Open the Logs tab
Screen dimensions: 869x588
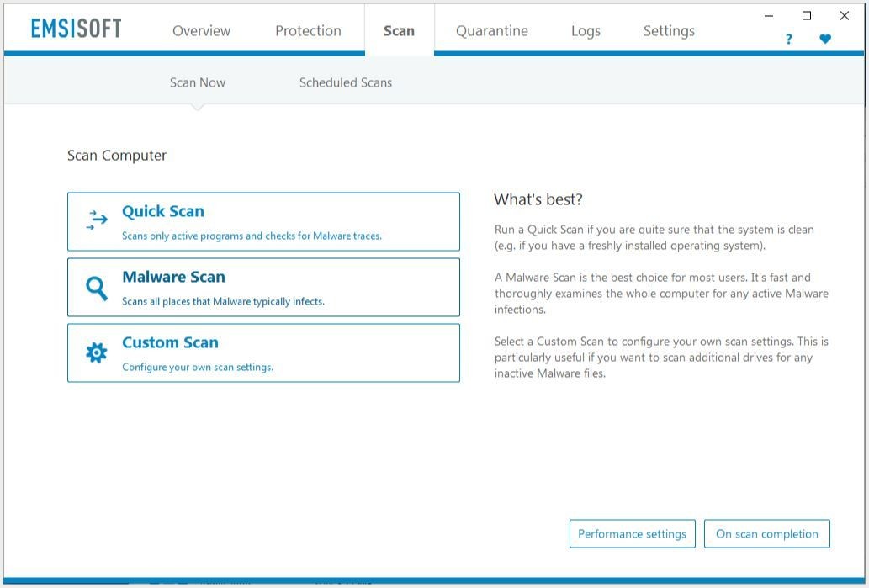click(x=586, y=31)
